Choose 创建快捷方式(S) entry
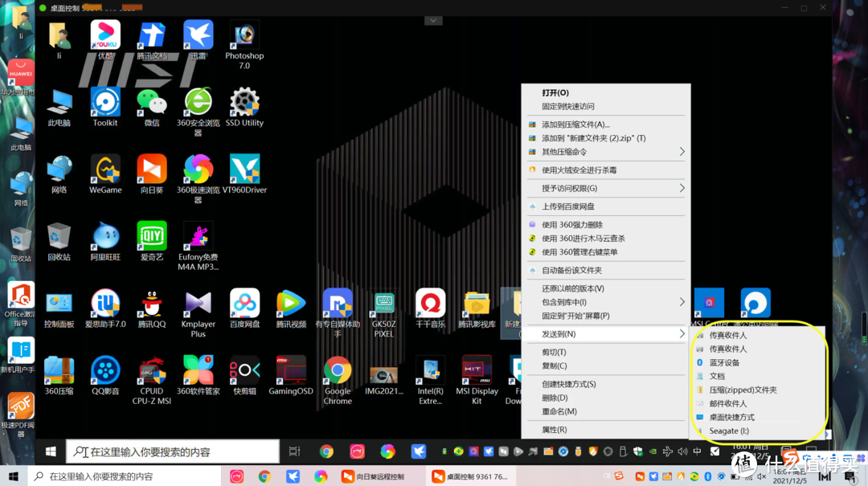This screenshot has height=486, width=868. pos(606,384)
